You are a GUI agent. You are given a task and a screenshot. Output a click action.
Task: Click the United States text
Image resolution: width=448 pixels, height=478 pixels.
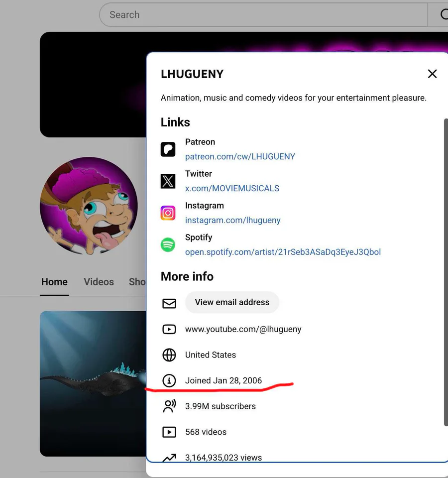click(x=210, y=355)
